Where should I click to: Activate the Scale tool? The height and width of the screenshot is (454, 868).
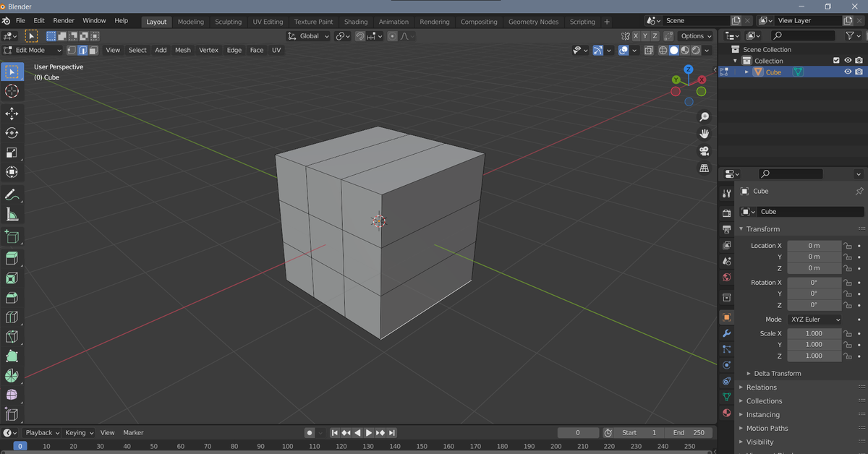pos(12,153)
